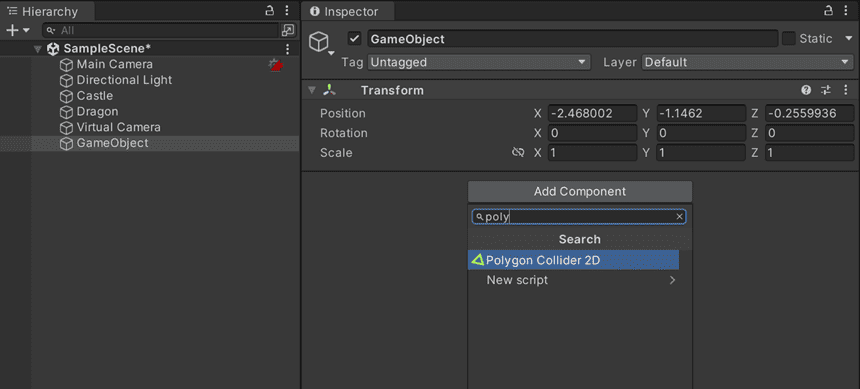Click the Hierarchy search field
This screenshot has width=860, height=389.
tap(160, 30)
